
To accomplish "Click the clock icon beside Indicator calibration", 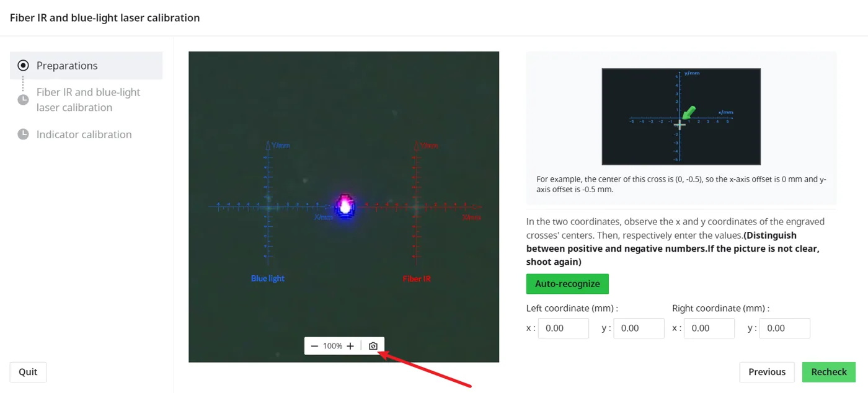I will click(x=23, y=135).
